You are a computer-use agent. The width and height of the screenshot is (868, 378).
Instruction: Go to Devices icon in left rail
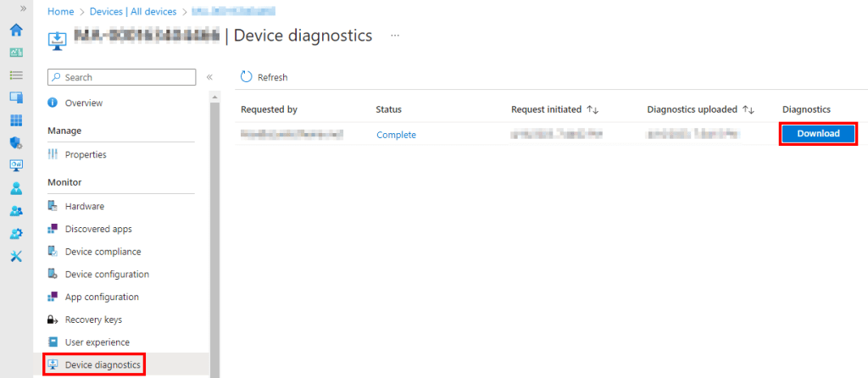(16, 97)
